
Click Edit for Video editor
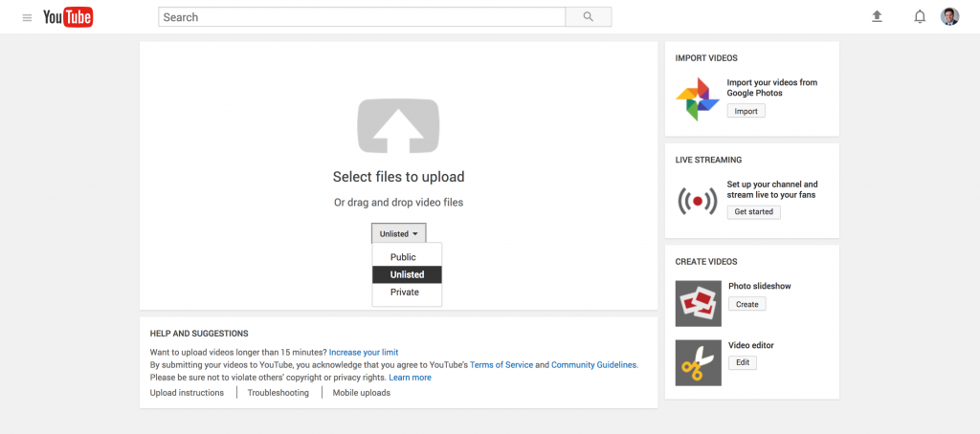[x=743, y=363]
